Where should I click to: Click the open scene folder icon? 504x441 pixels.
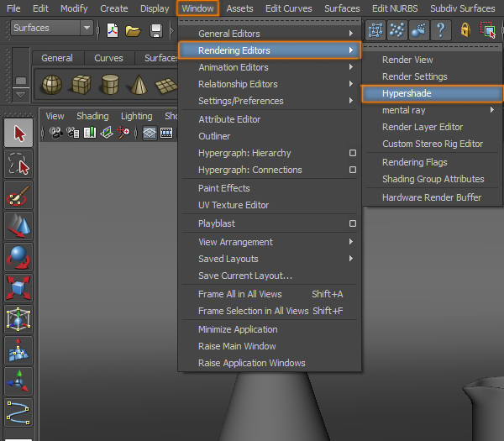pos(134,30)
